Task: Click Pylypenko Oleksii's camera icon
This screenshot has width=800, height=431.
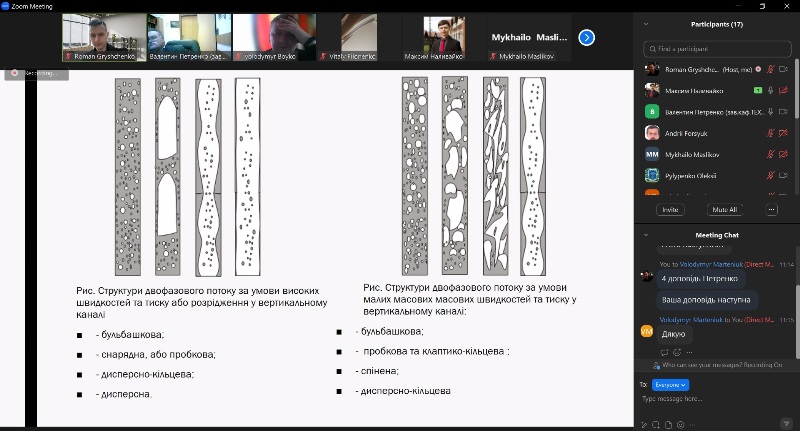Action: pos(784,175)
